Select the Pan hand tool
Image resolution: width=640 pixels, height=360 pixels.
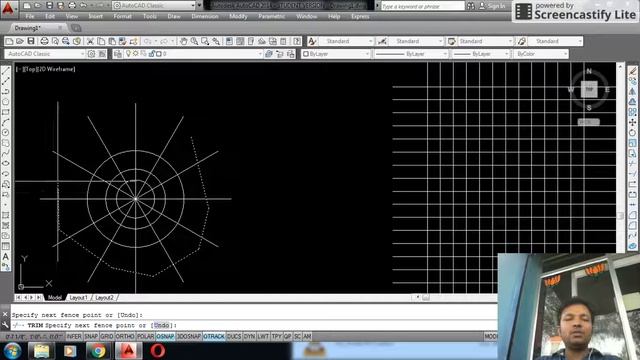pyautogui.click(x=183, y=41)
